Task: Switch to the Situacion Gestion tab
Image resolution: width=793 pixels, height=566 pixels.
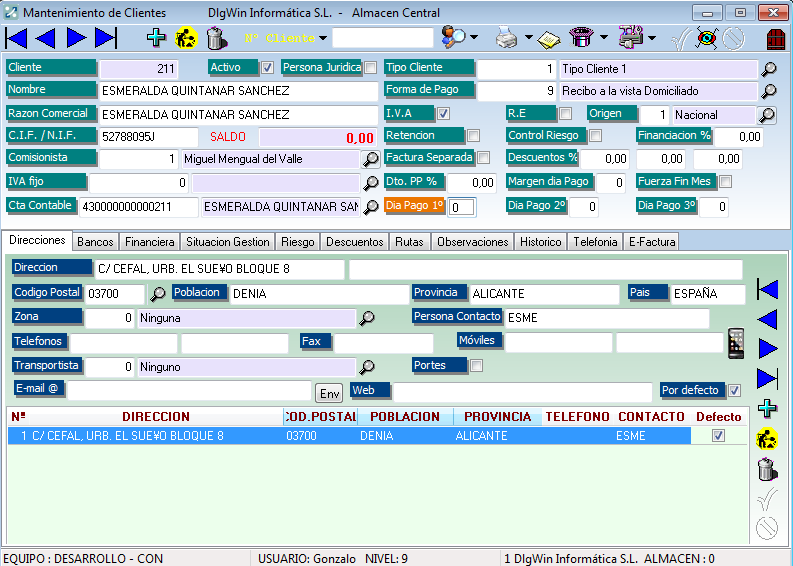Action: coord(228,242)
